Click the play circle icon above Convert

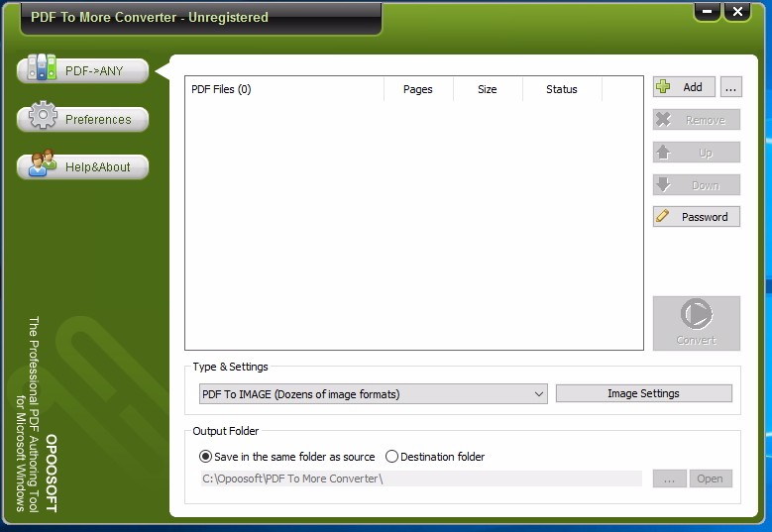pyautogui.click(x=696, y=313)
